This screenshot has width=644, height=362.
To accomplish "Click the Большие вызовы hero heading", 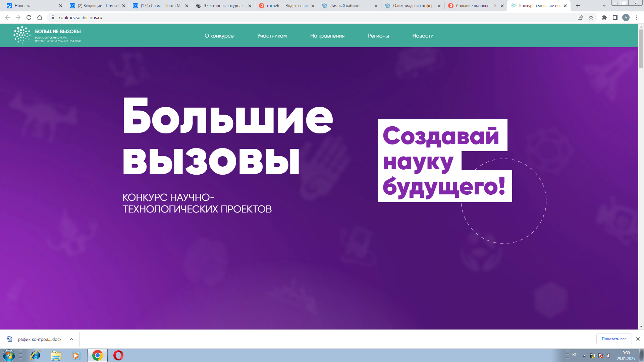I will pos(228,136).
